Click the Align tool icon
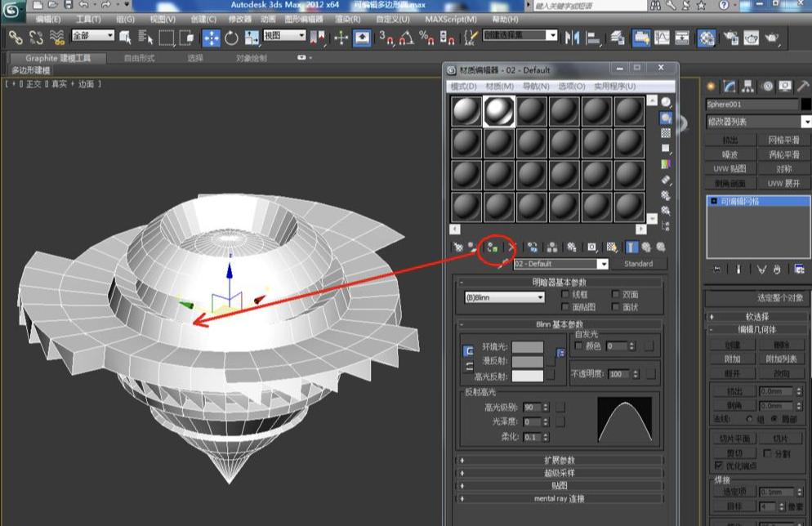This screenshot has height=526, width=812. (x=593, y=38)
